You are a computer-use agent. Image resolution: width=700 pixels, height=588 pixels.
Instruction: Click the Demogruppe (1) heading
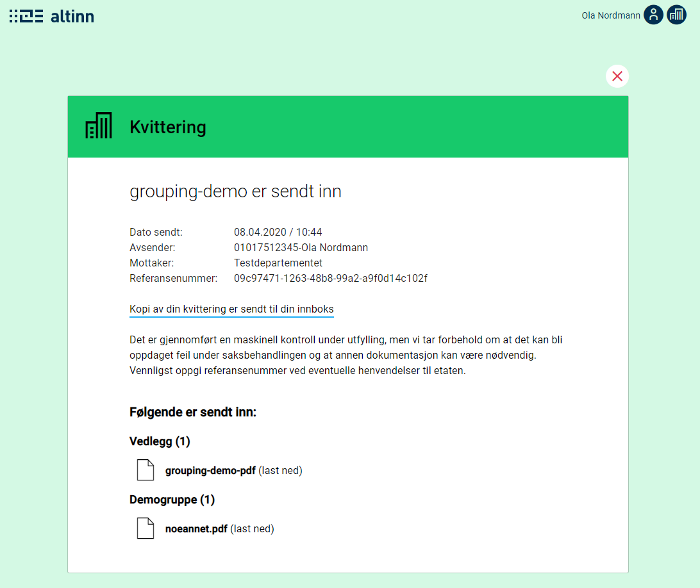pos(172,499)
